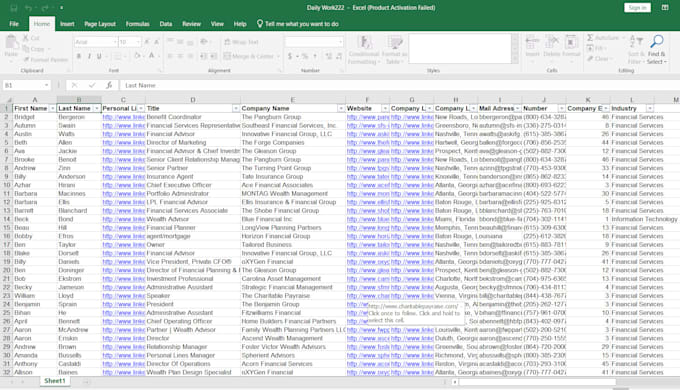680x390 pixels.
Task: Toggle Wrap Text
Action: pyautogui.click(x=241, y=42)
